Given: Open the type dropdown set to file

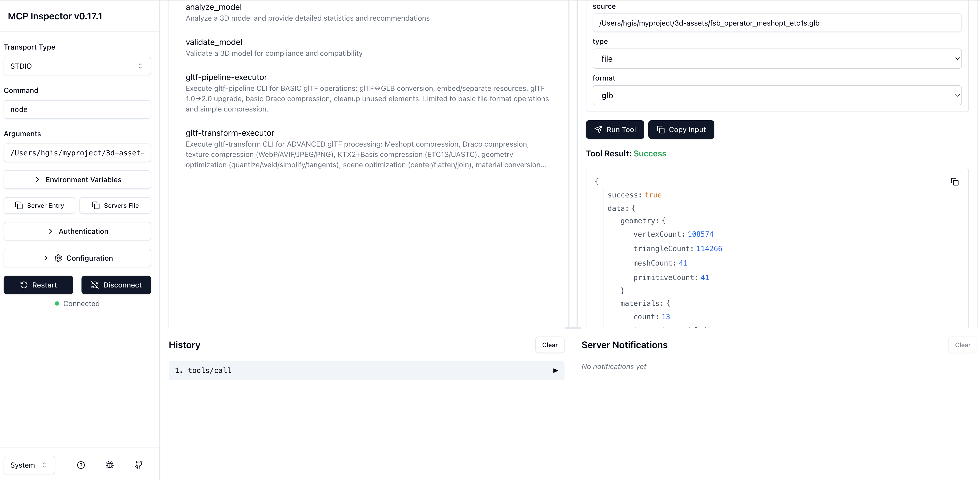Looking at the screenshot, I should click(777, 59).
